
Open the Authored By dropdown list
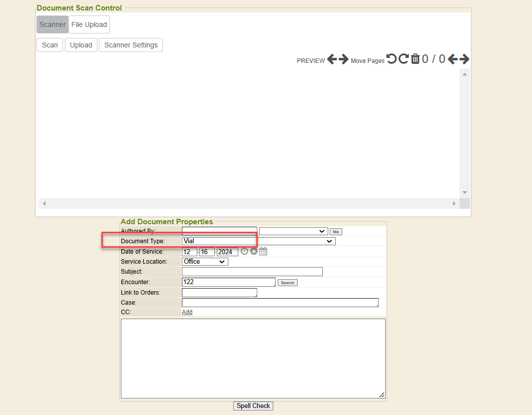click(293, 231)
